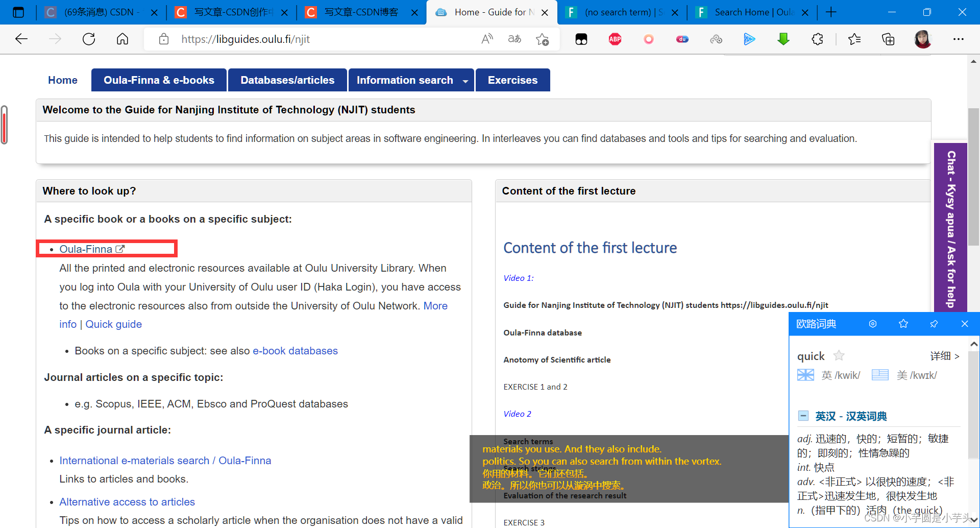Open the Chat Ask for help sidebar
This screenshot has width=980, height=528.
950,228
